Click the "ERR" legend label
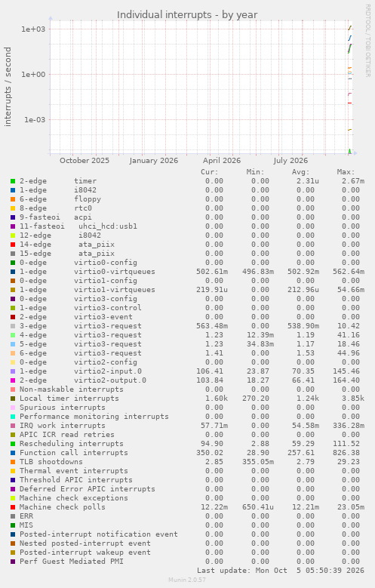This screenshot has height=588, width=375. pos(26,516)
